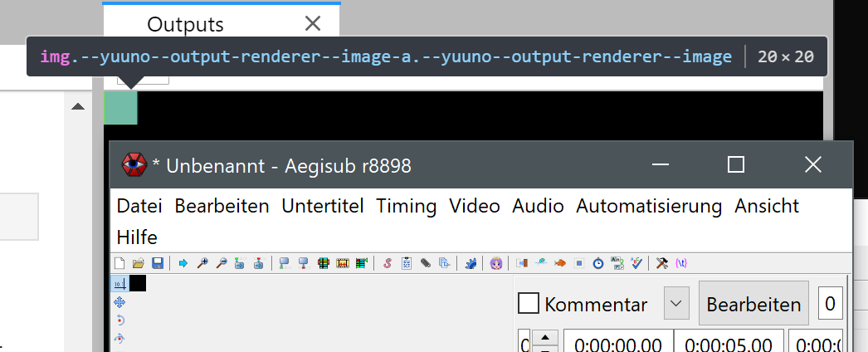Click the scroll up arrow left of Outputs
This screenshot has height=352, width=868.
78,106
